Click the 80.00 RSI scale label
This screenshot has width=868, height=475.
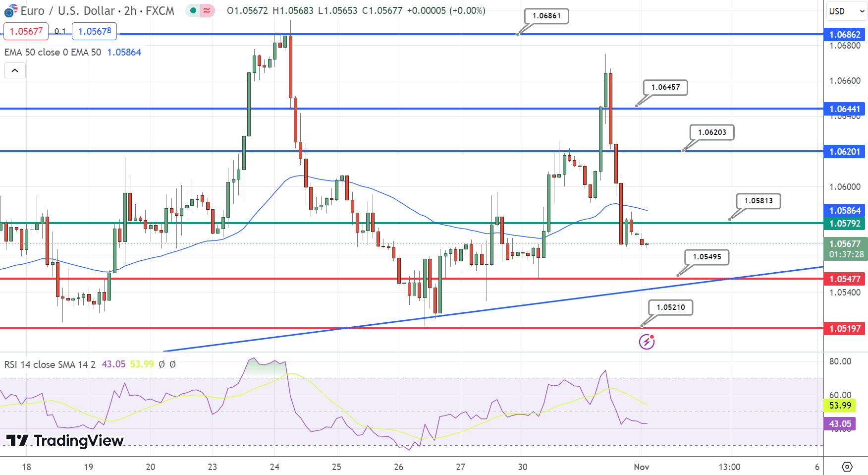[x=840, y=361]
